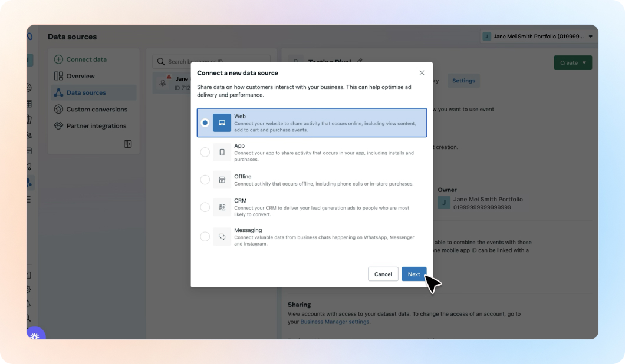The width and height of the screenshot is (625, 364).
Task: Click the magnifier search icon in left rail
Action: point(29,318)
